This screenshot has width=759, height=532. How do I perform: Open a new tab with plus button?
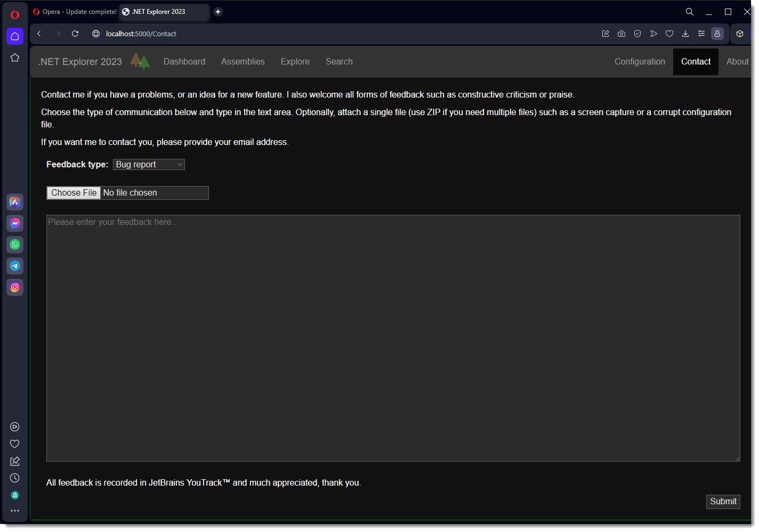(218, 12)
